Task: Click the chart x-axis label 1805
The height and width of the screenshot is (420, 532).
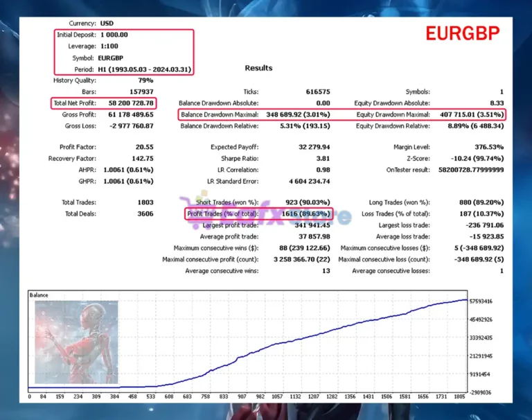Action: (459, 396)
